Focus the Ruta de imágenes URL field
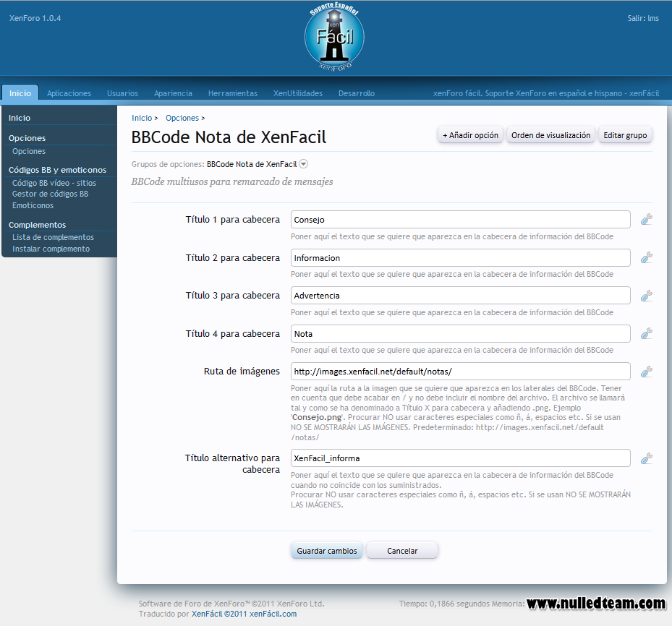 coord(460,372)
